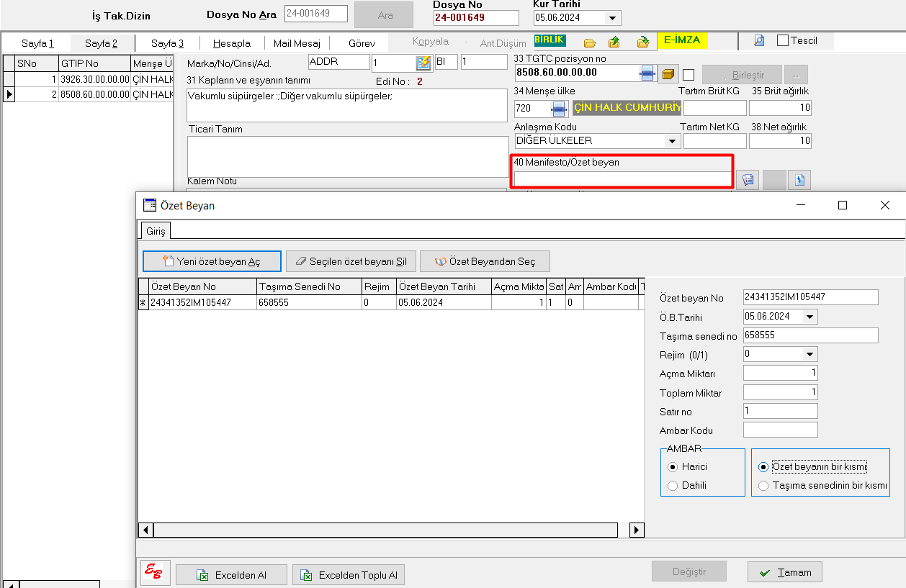Switch to Sayfa 1 tab
Viewport: 906px width, 588px height.
pyautogui.click(x=38, y=43)
